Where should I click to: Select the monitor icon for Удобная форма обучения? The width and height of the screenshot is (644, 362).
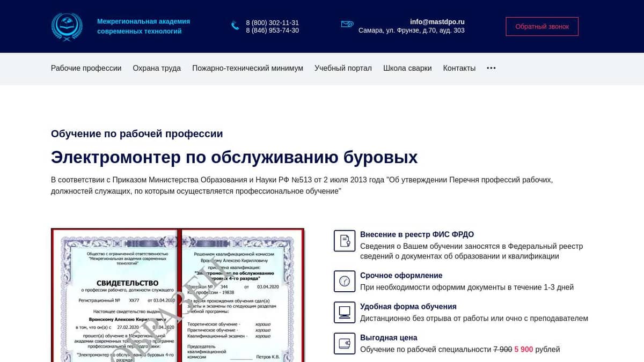click(345, 313)
